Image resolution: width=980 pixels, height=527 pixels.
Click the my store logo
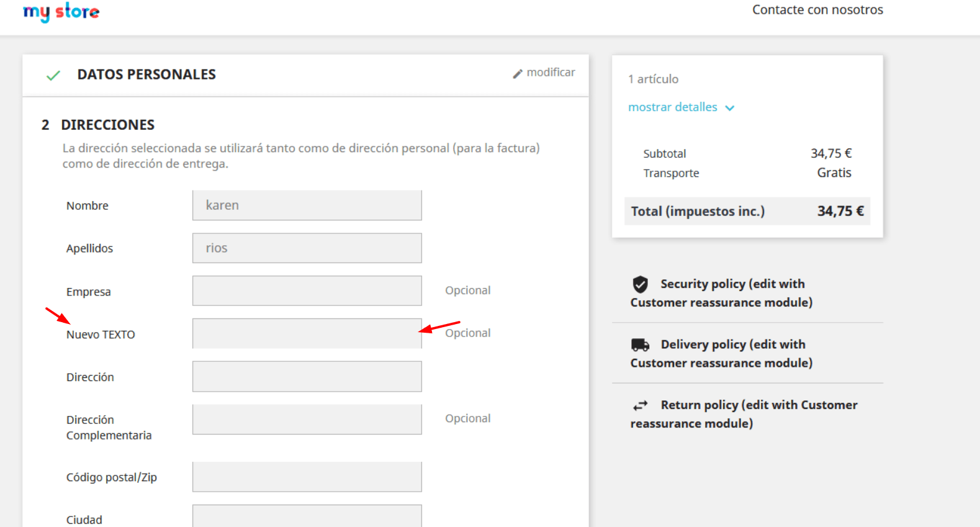[x=61, y=12]
